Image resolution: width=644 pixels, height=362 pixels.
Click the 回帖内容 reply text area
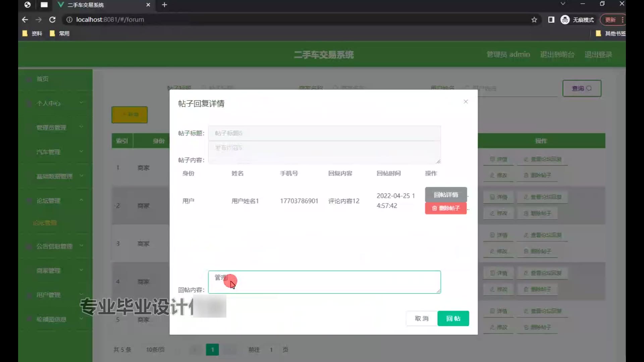point(324,282)
